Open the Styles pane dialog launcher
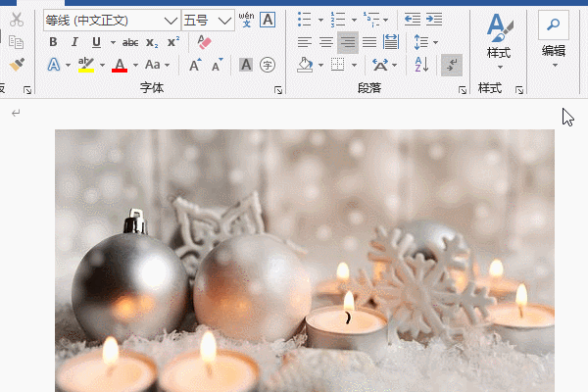 click(519, 90)
